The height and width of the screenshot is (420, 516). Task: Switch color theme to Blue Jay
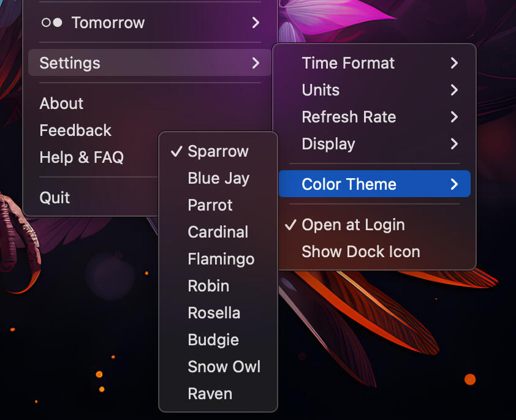click(218, 178)
